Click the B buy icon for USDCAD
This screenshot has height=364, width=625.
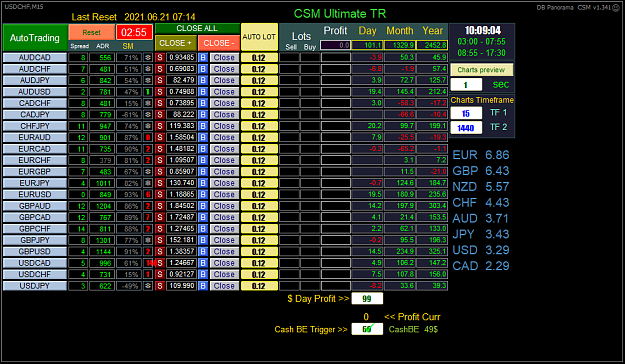pos(203,263)
